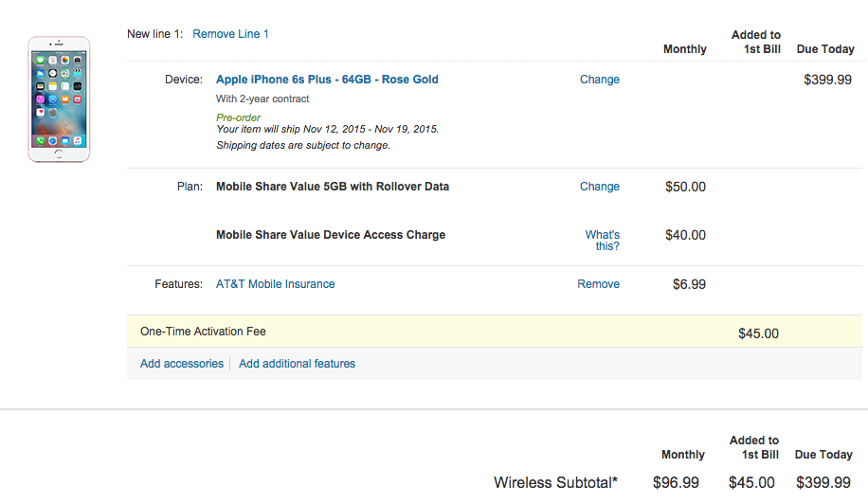Click the top Added to 1st Bill header
Screen dimensions: 868x504
pos(756,42)
